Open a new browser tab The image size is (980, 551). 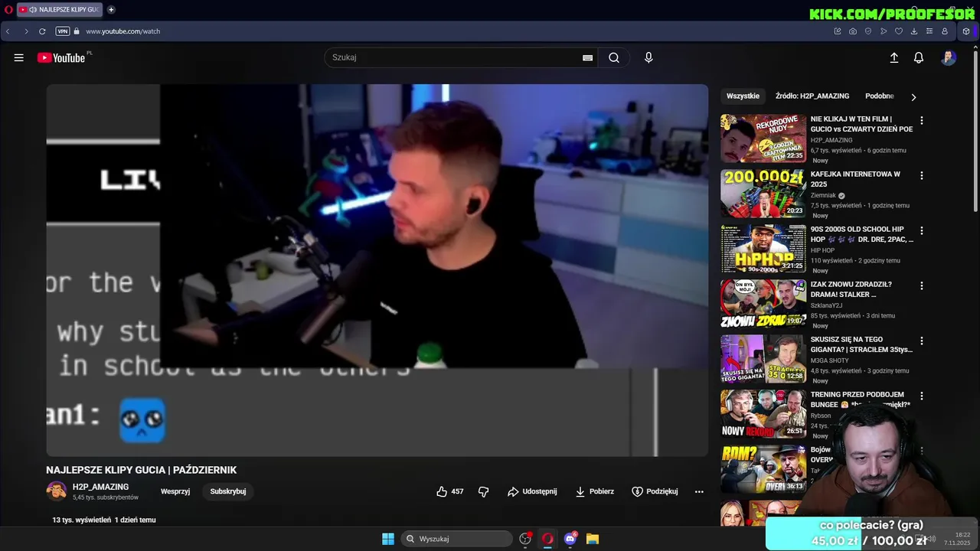point(111,10)
